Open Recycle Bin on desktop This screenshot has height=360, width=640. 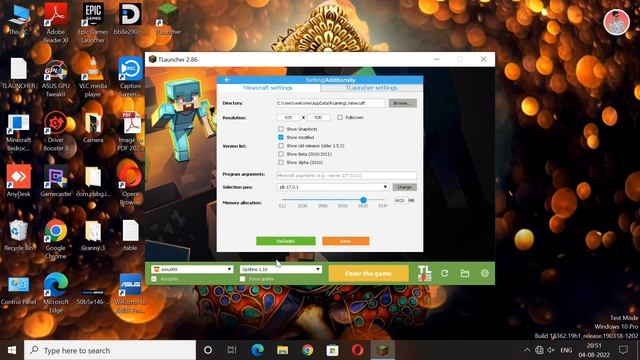tap(19, 236)
